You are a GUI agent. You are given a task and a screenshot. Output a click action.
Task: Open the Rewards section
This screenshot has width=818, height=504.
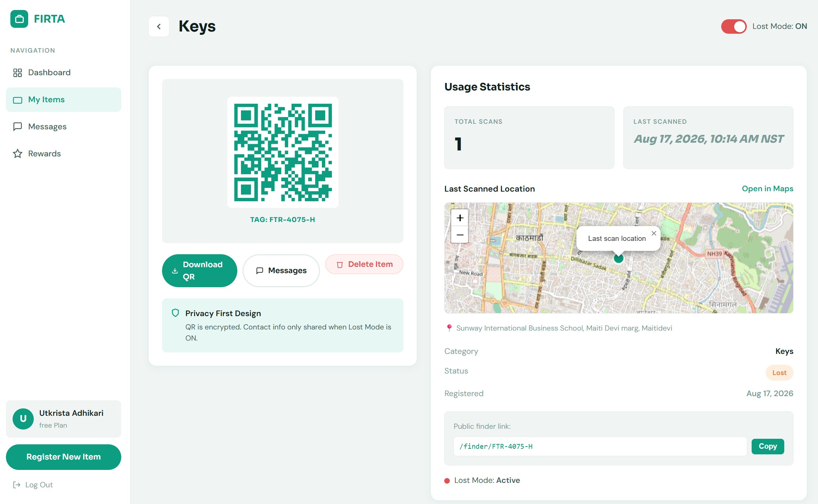(x=63, y=154)
